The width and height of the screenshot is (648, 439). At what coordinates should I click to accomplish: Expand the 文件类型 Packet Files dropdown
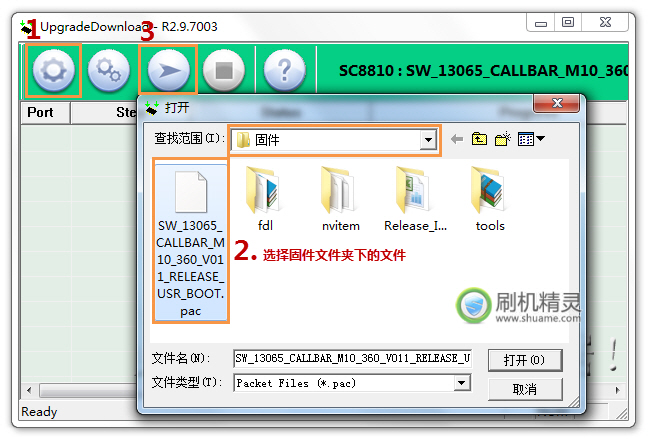462,383
